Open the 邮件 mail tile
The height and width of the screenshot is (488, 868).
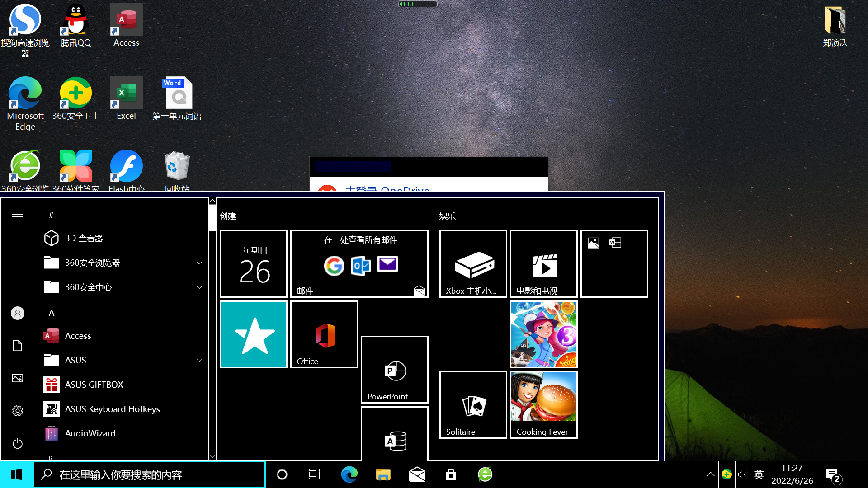click(359, 264)
